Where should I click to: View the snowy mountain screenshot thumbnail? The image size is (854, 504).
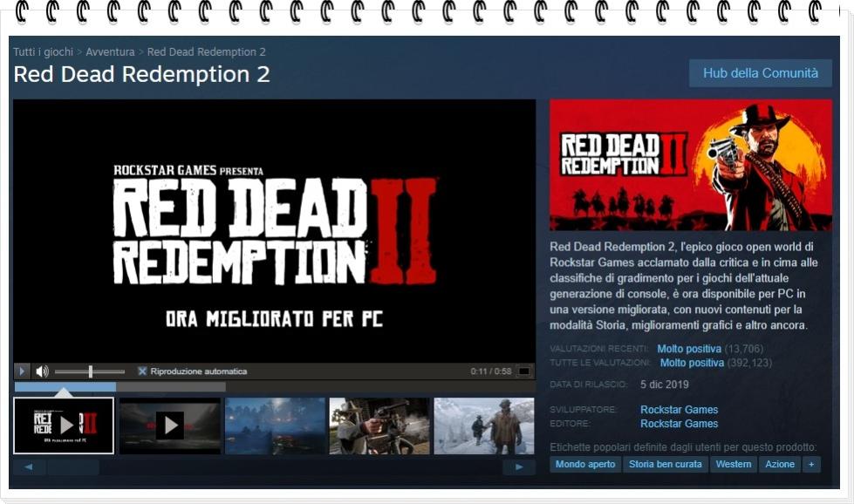click(484, 426)
